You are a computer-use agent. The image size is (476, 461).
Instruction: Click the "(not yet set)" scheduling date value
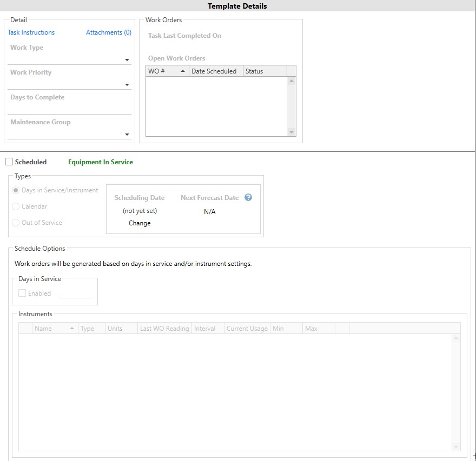pyautogui.click(x=140, y=211)
